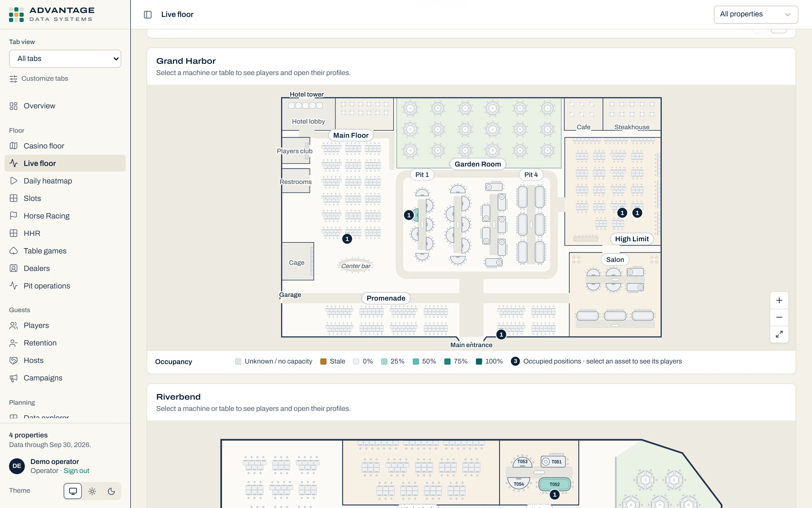This screenshot has width=812, height=508.
Task: Select the Pit 4 zone label
Action: coord(531,175)
